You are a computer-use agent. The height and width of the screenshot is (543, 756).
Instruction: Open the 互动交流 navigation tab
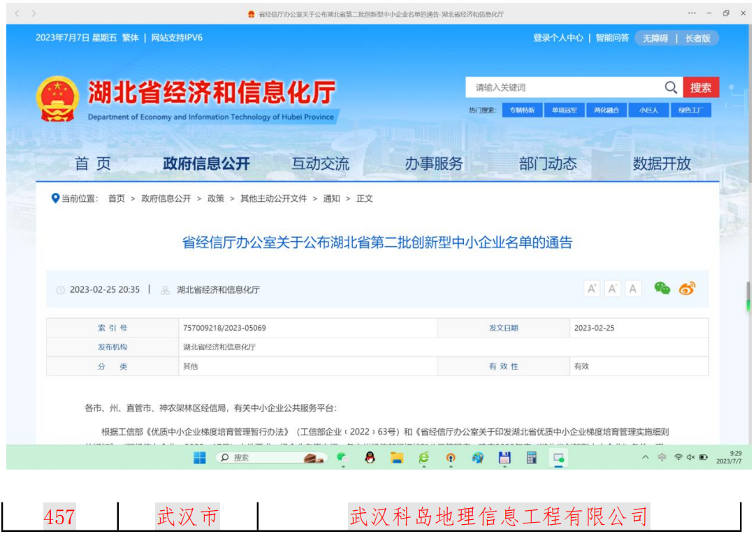tap(320, 164)
